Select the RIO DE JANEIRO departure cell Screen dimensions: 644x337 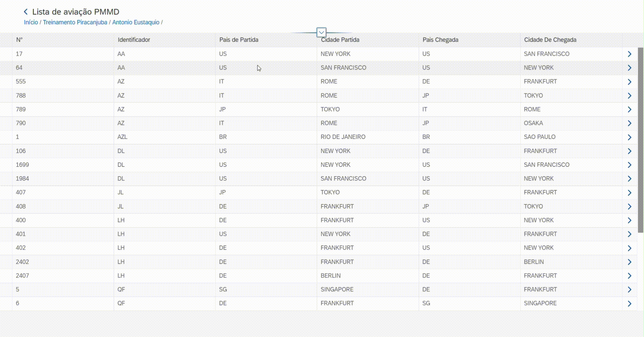pyautogui.click(x=343, y=137)
